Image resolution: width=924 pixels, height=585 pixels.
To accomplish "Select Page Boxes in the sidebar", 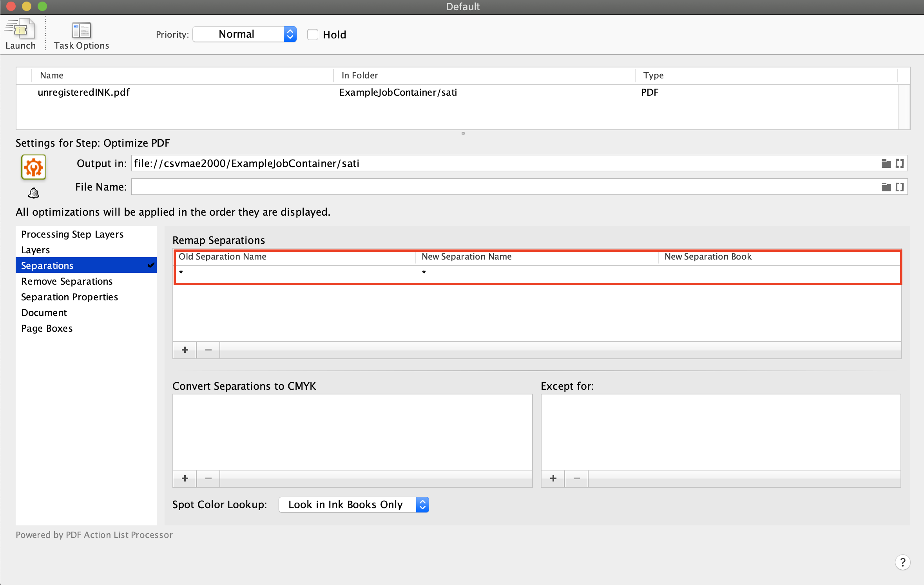I will click(x=47, y=328).
